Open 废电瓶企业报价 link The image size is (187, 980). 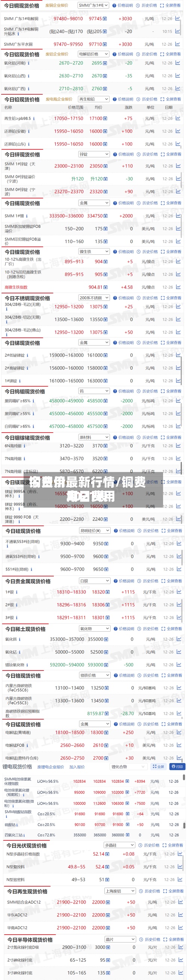(x=59, y=99)
